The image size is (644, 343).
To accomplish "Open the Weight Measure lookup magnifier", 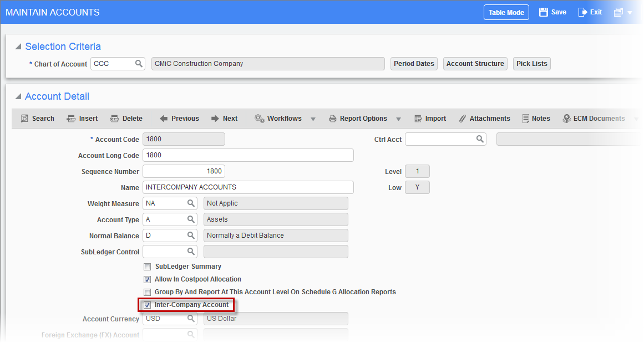I will click(191, 203).
